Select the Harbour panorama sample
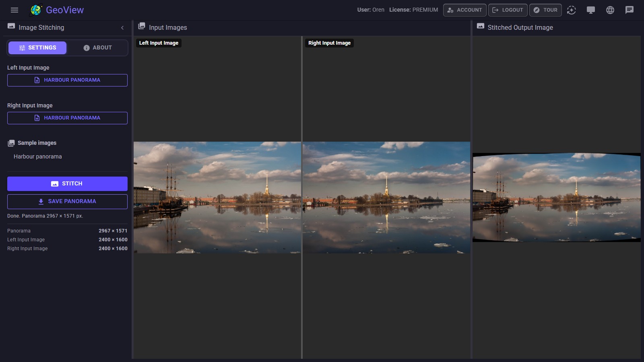644x362 pixels. pyautogui.click(x=38, y=156)
